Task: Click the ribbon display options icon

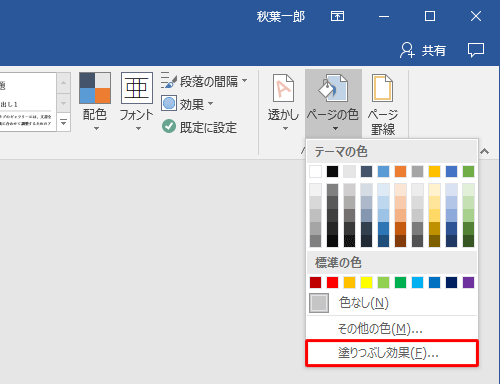Action: (x=337, y=16)
